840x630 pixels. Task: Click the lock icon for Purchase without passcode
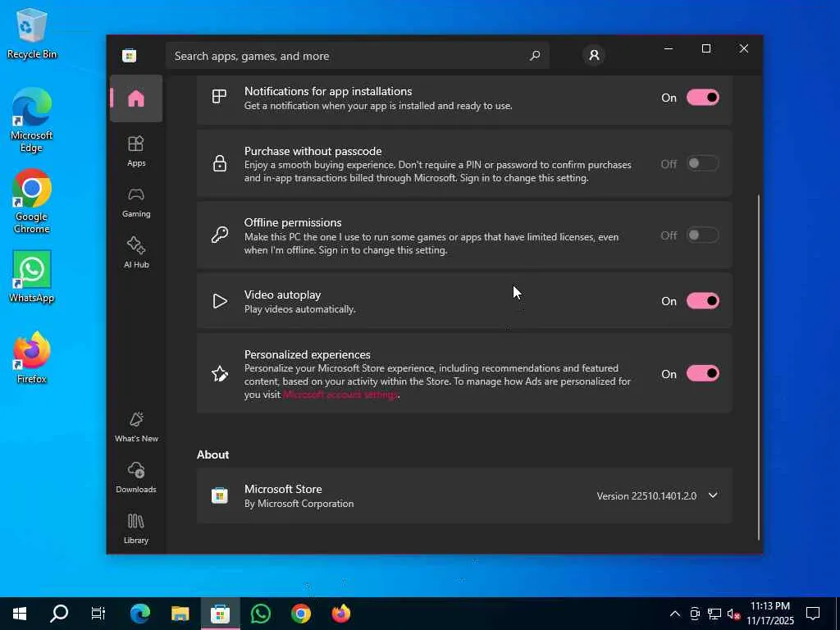[219, 163]
